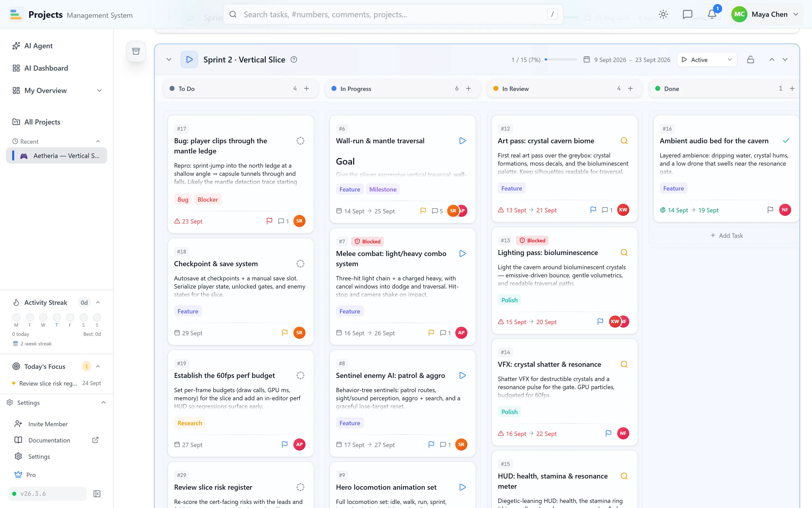Collapse Today's Focus panel
This screenshot has height=508, width=812.
click(98, 366)
